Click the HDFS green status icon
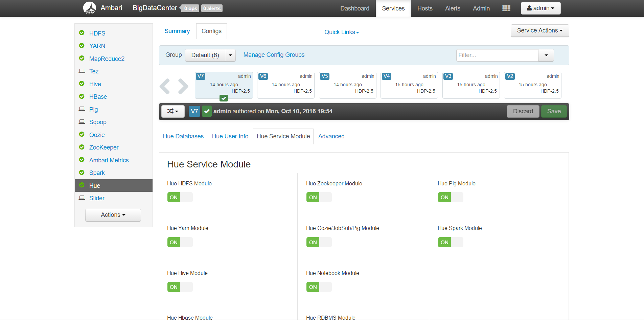The width and height of the screenshot is (644, 320). pyautogui.click(x=82, y=33)
